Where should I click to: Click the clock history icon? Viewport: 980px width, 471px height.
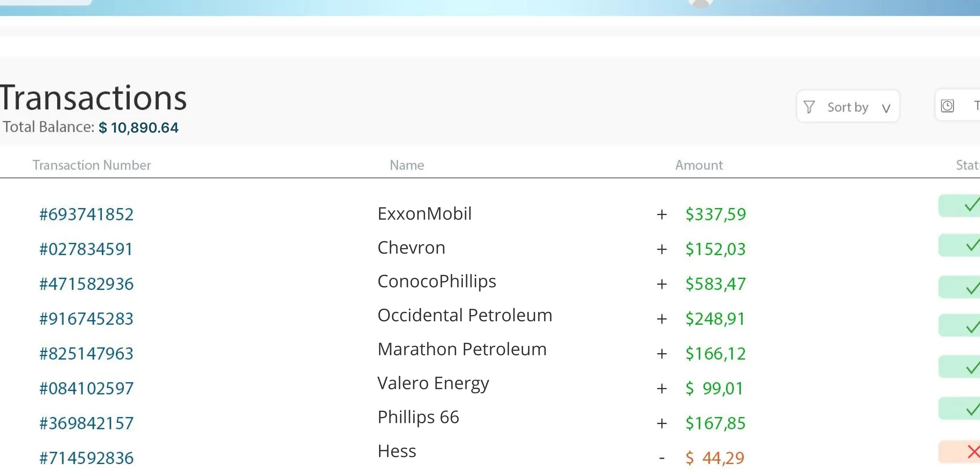click(x=947, y=106)
